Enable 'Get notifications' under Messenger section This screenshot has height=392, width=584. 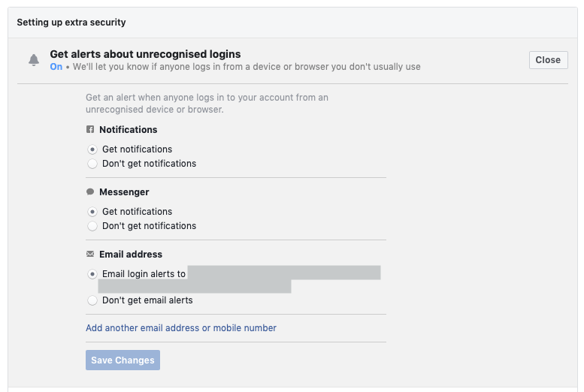click(x=92, y=212)
